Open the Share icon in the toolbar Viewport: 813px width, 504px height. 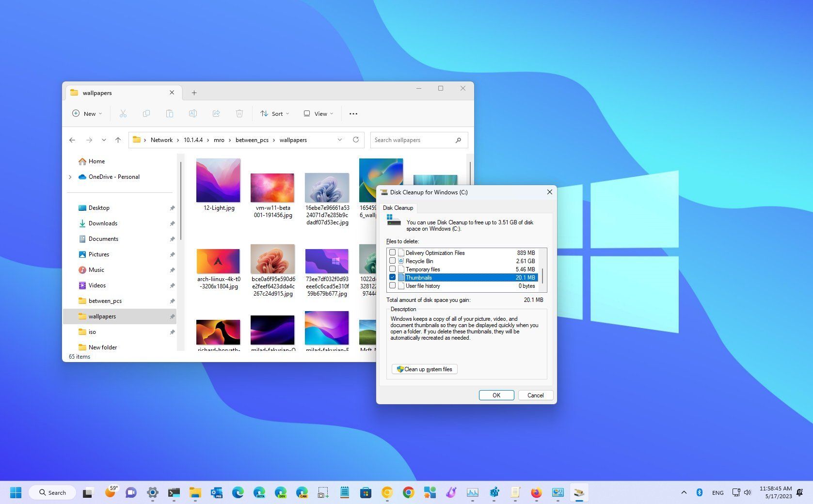[x=216, y=113]
